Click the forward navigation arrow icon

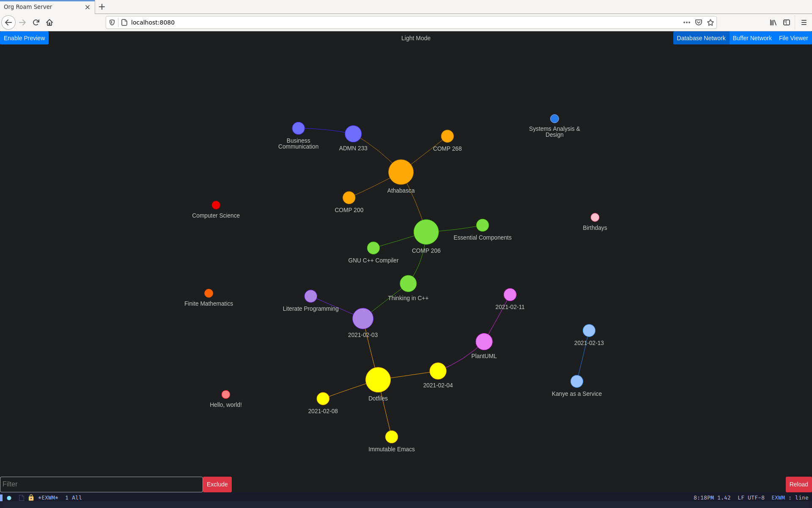tap(22, 22)
